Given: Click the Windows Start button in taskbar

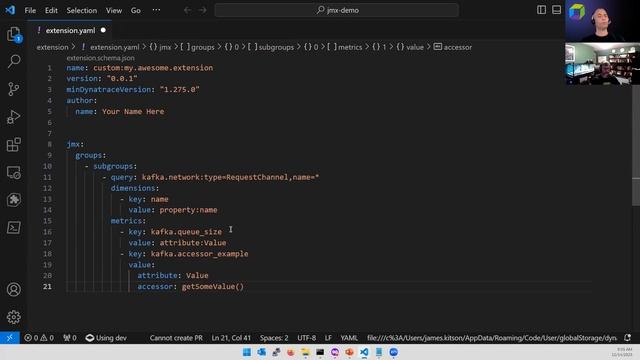Looking at the screenshot, I should click(247, 352).
